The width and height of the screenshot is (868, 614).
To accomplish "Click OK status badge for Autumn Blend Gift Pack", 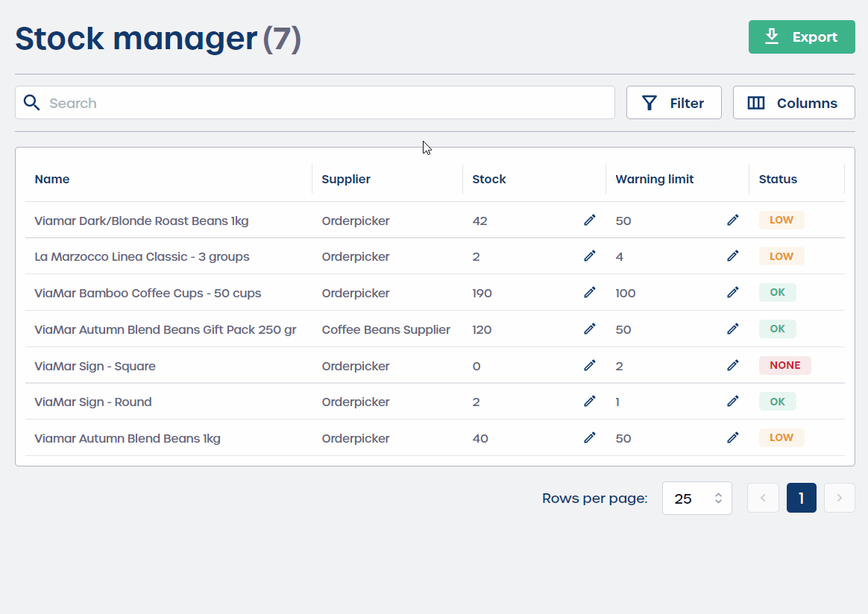I will point(777,329).
